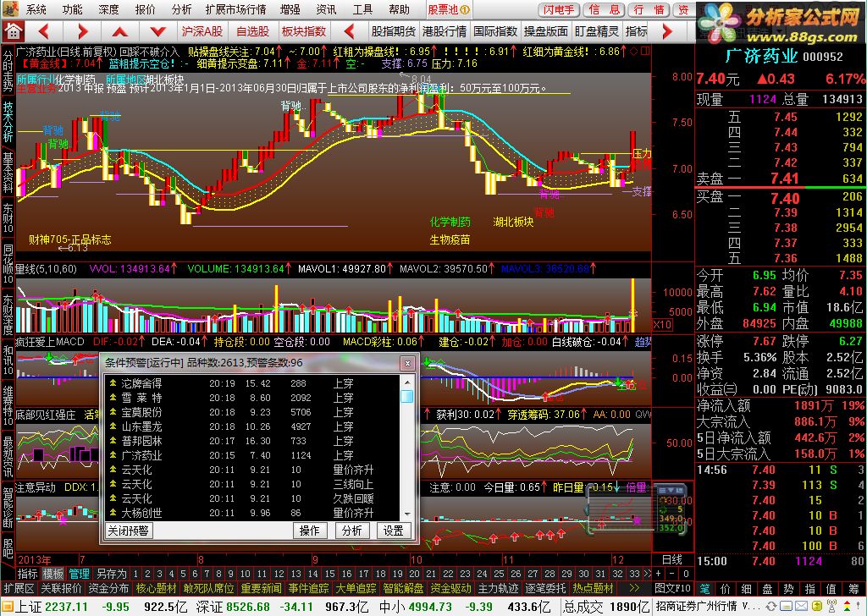Go to the home page icon
867x616 pixels.
click(x=12, y=31)
